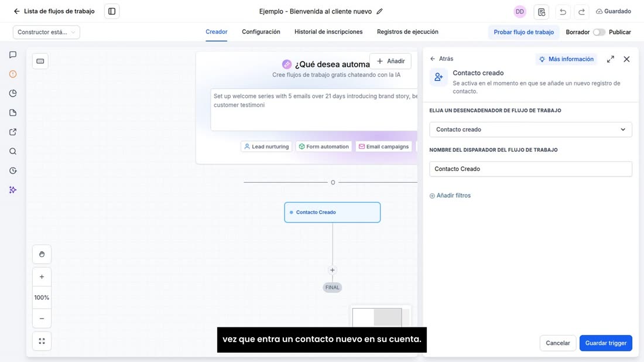Open the DD user avatar
Screen dimensions: 644x362
click(x=519, y=12)
